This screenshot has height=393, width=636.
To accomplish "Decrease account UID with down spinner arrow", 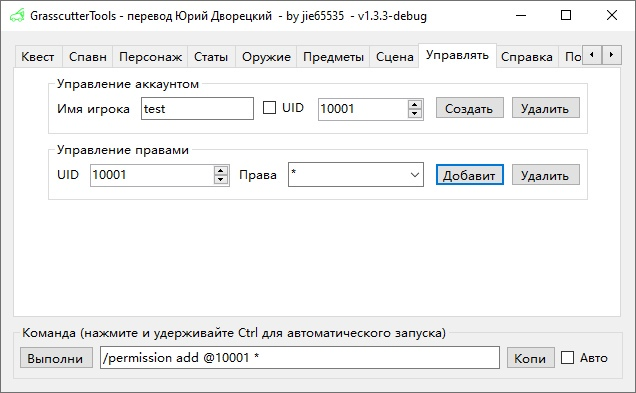I will [414, 114].
